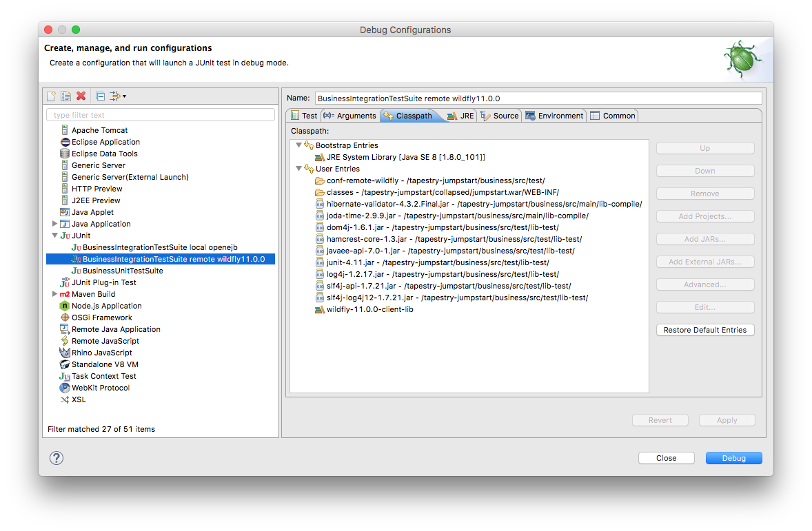Open the Source tab
The image size is (812, 531).
click(500, 116)
